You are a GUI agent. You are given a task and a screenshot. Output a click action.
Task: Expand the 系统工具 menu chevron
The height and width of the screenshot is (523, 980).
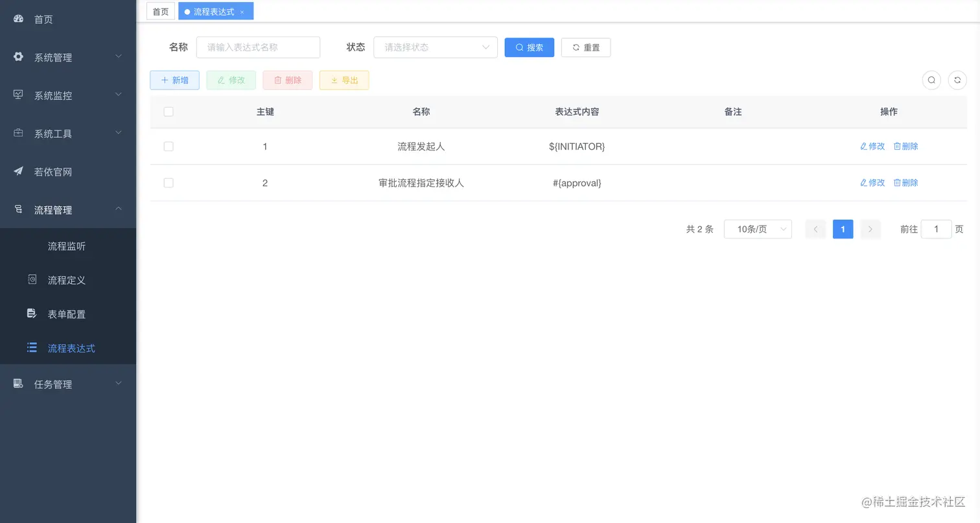(119, 133)
